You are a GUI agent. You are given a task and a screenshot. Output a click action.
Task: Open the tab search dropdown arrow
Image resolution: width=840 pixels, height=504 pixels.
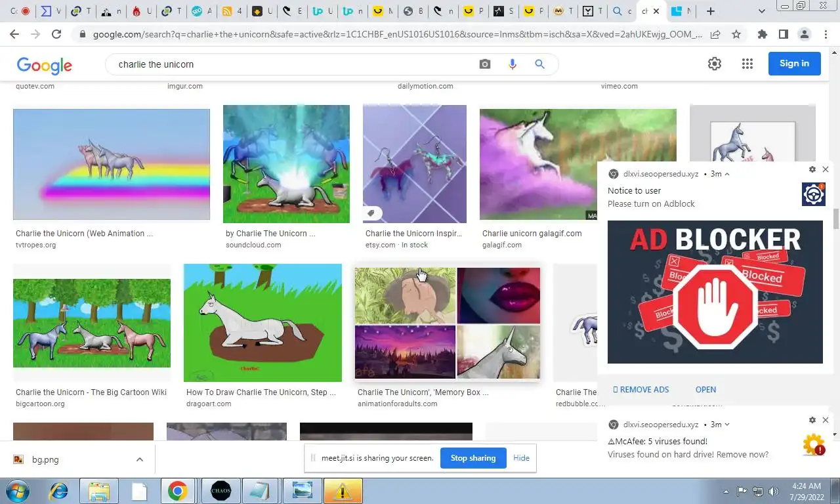761,11
